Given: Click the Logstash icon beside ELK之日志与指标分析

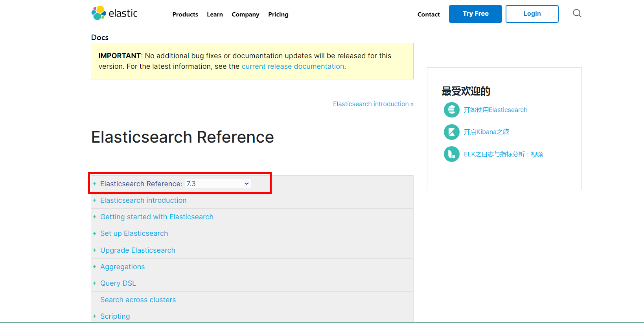Looking at the screenshot, I should [451, 154].
